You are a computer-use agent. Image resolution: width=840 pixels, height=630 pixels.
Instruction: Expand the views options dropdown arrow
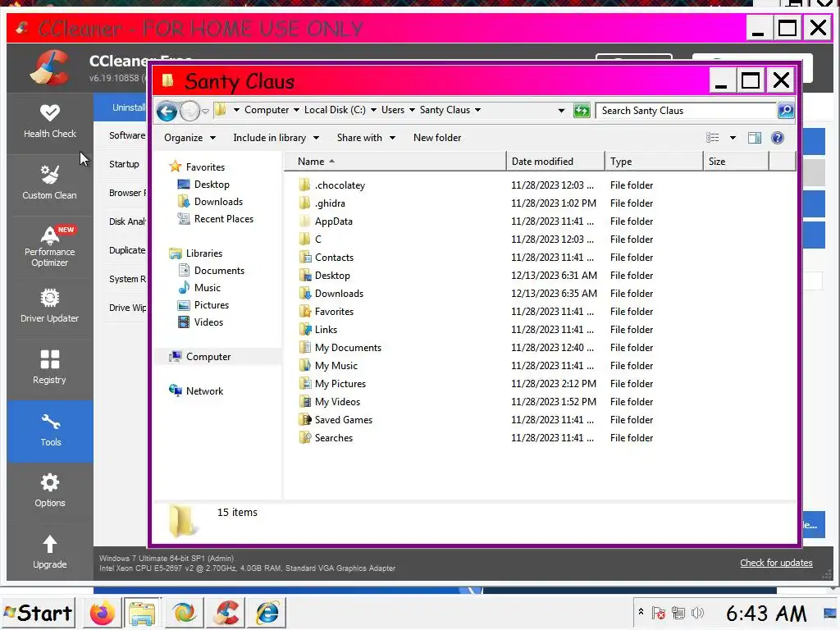[733, 138]
